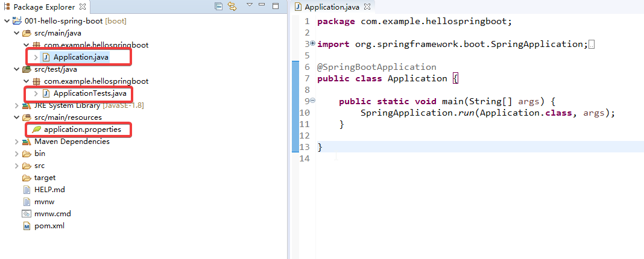Toggle Link with Editor in Package Explorer

[x=233, y=6]
